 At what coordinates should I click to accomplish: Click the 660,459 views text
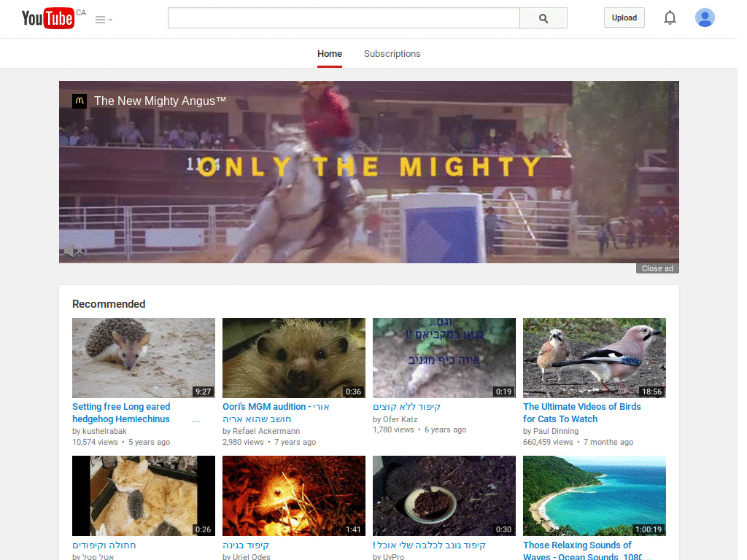(x=548, y=443)
